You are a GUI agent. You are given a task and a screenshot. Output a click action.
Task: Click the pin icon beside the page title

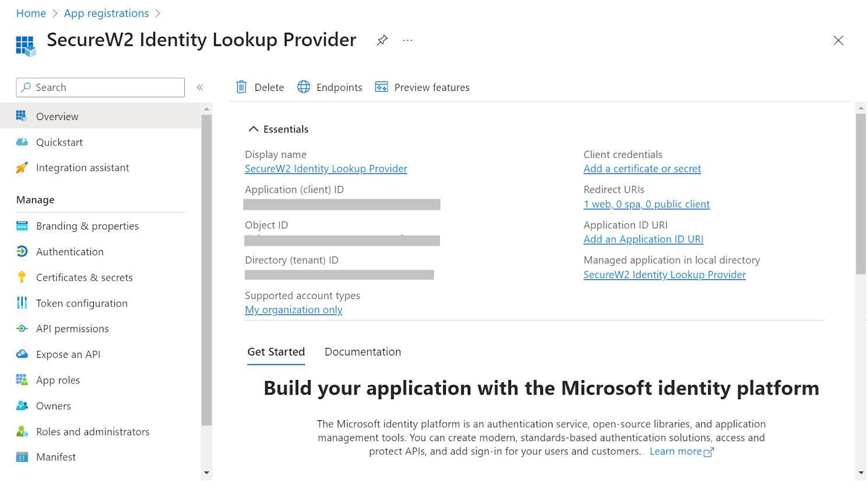pyautogui.click(x=382, y=40)
